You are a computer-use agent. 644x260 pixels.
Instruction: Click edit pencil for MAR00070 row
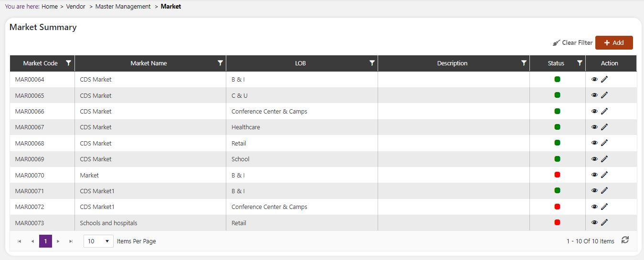(604, 175)
